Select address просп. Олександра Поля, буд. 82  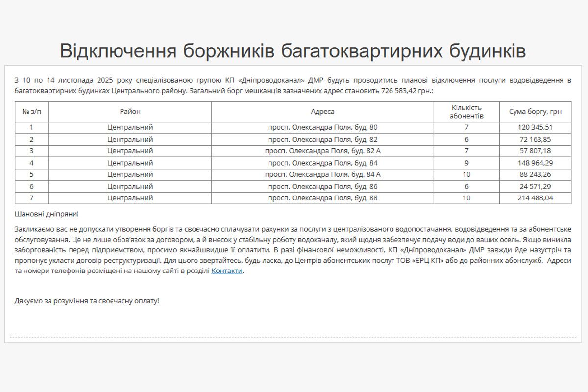322,139
